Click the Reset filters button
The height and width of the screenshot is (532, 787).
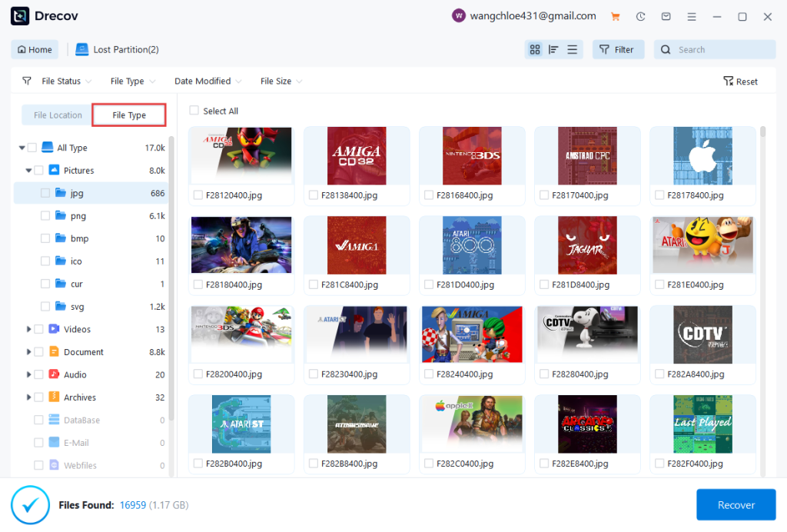[740, 81]
